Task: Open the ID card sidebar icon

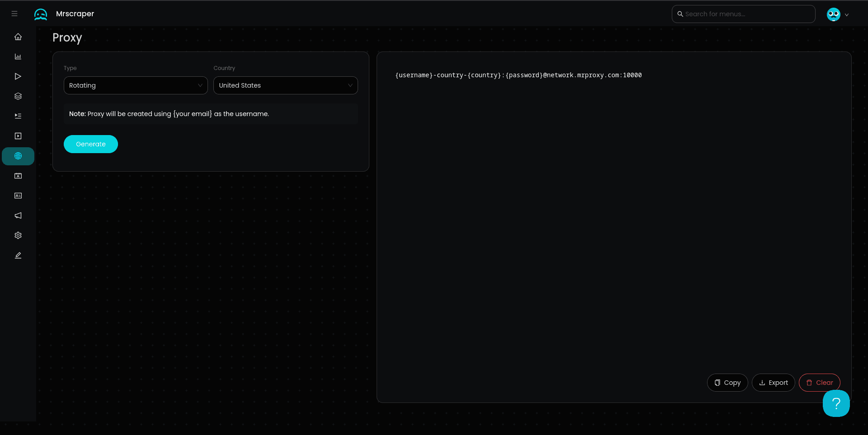Action: click(18, 196)
